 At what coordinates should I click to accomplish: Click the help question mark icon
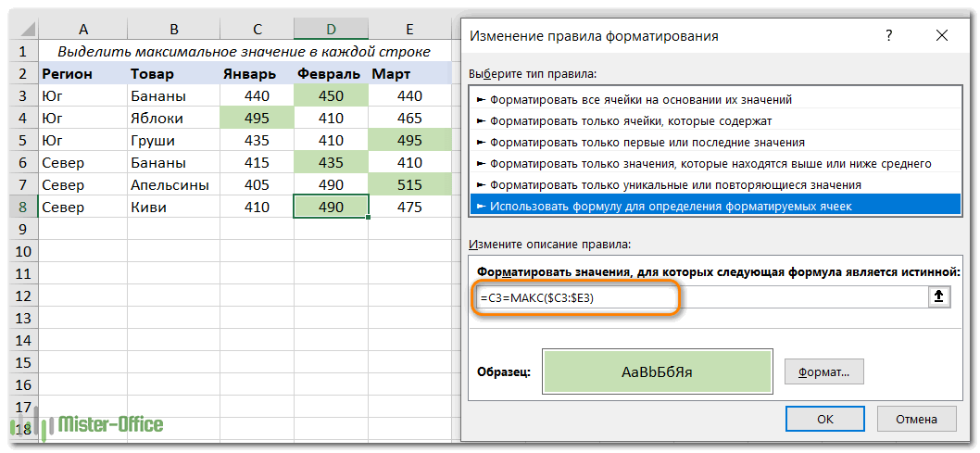(x=889, y=36)
